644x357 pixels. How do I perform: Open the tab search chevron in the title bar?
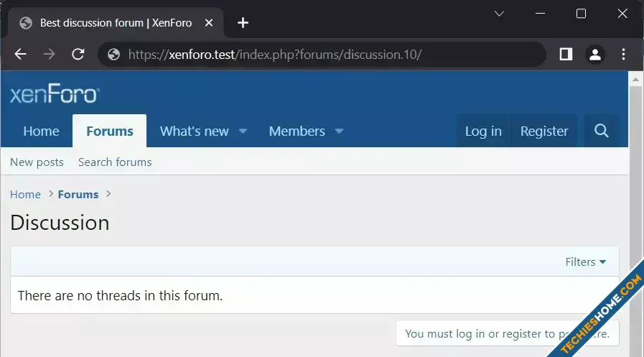tap(499, 14)
